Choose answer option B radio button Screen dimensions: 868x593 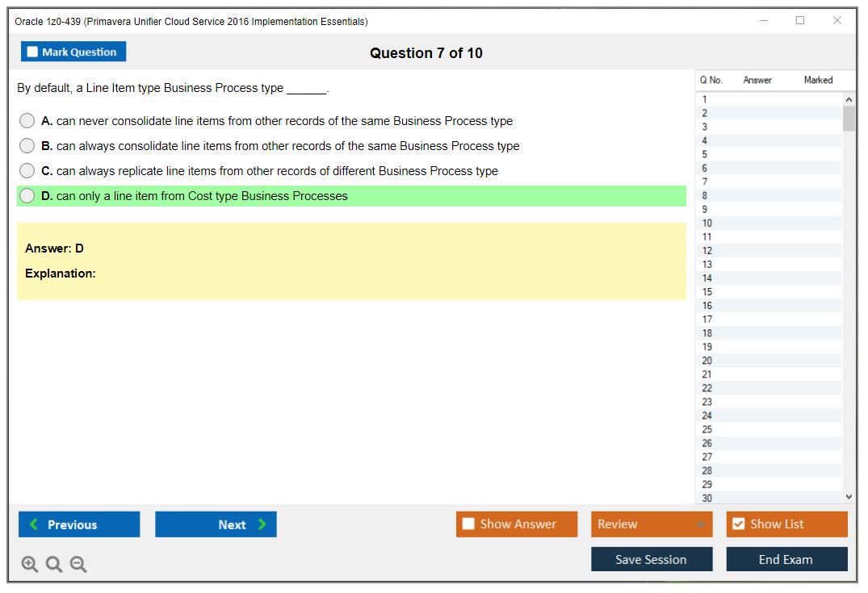[27, 146]
